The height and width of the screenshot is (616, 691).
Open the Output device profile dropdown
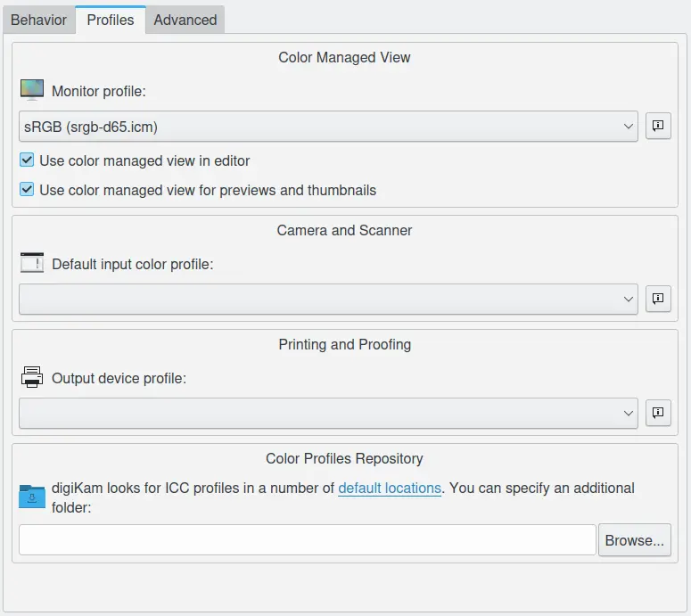point(328,414)
